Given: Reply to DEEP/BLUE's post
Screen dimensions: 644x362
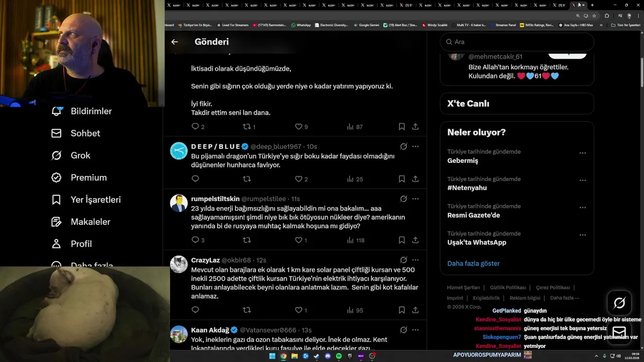Looking at the screenshot, I should (x=196, y=179).
